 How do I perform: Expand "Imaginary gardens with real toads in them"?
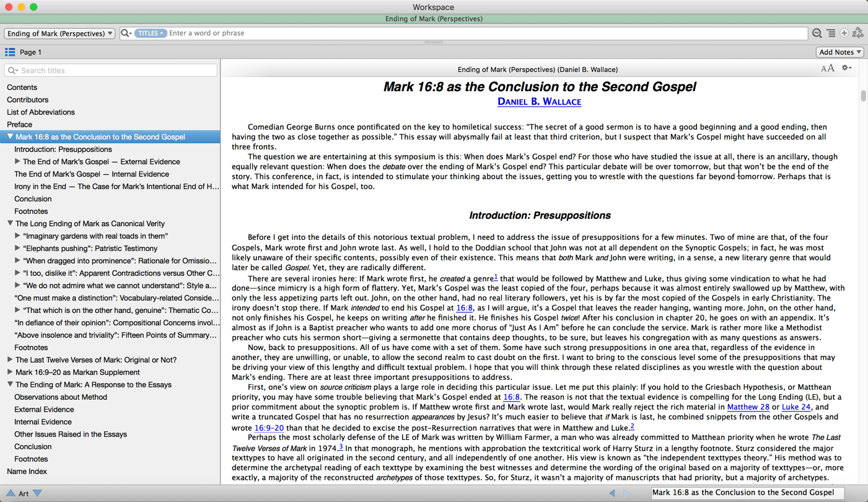click(17, 236)
